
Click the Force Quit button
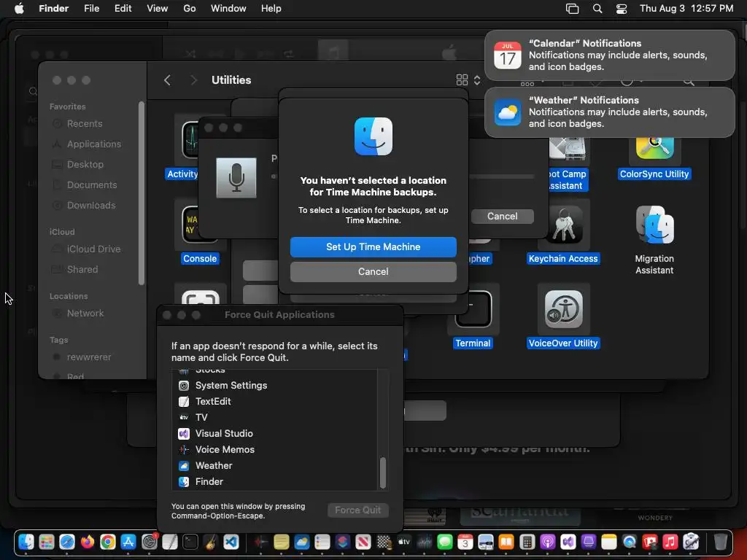click(357, 510)
